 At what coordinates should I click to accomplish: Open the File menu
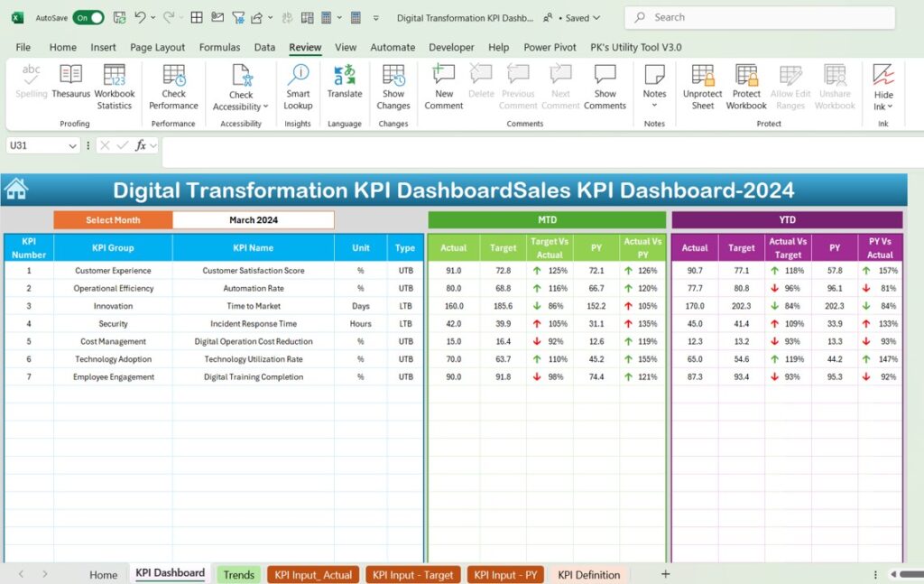23,47
